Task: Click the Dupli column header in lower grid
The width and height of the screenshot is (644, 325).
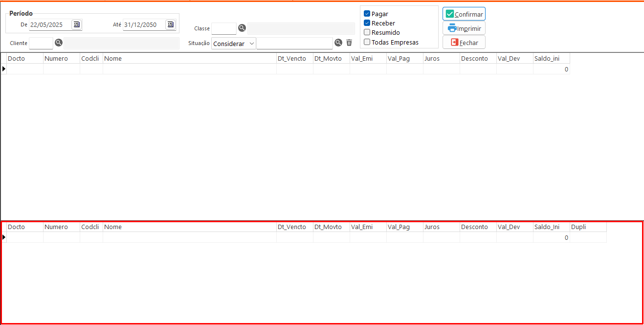Action: (x=587, y=227)
